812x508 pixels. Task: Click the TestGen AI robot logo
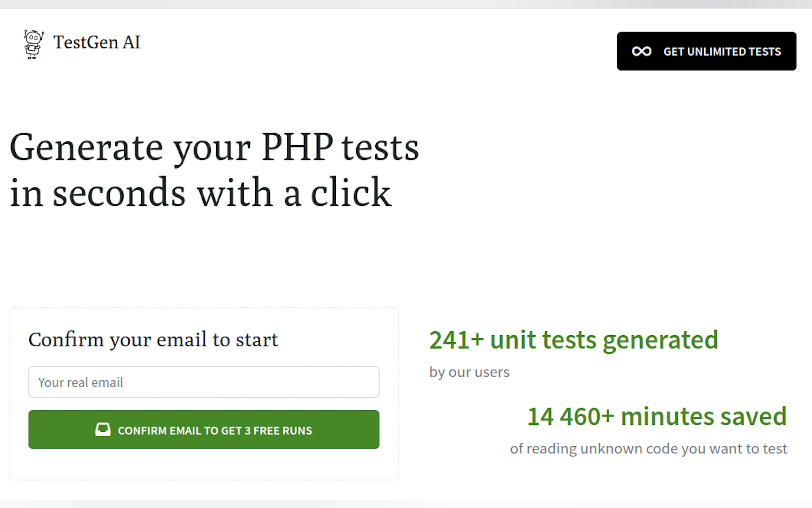(33, 44)
